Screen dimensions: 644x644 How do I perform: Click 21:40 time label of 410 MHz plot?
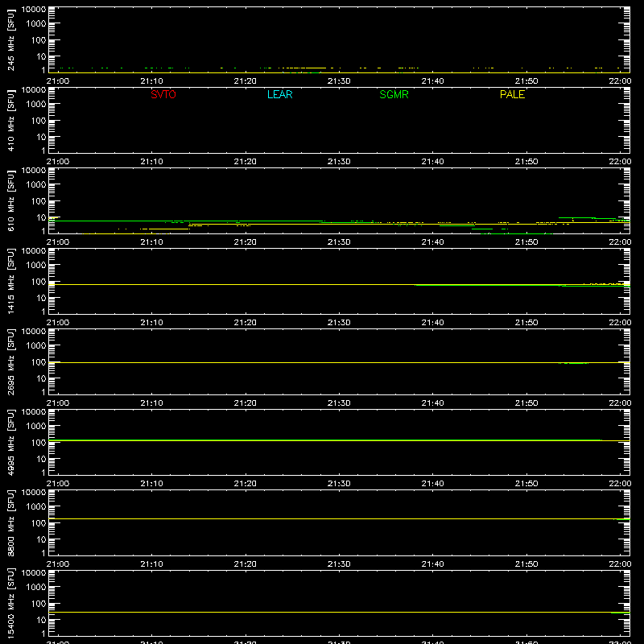[x=432, y=162]
